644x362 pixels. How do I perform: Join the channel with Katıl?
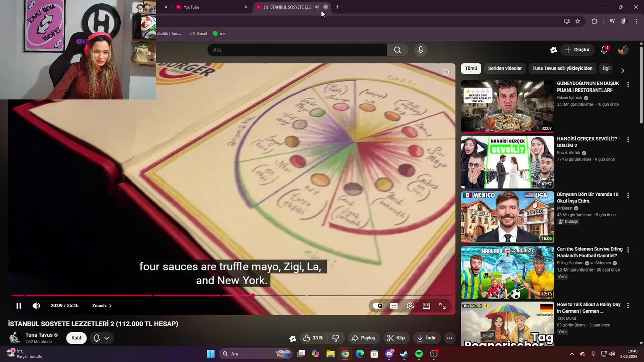click(x=76, y=338)
